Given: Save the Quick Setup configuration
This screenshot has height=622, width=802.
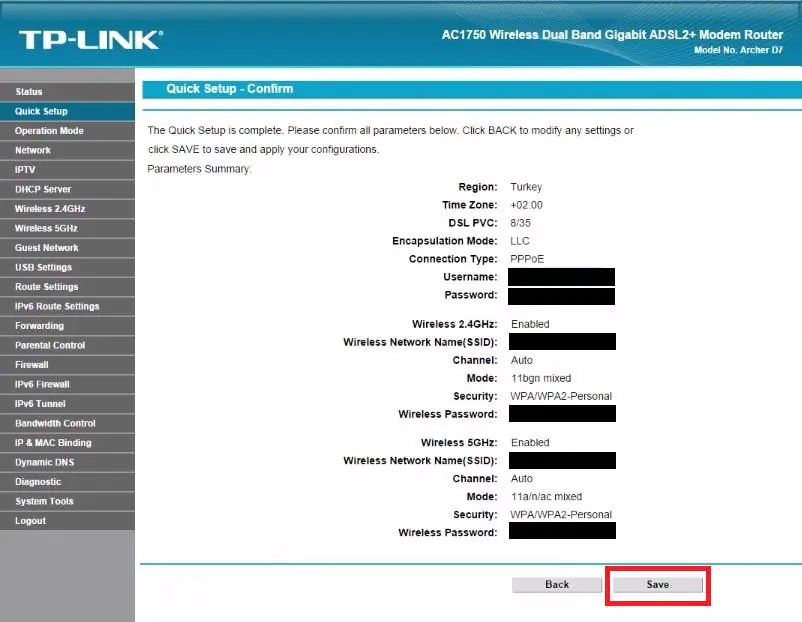Looking at the screenshot, I should [x=657, y=585].
